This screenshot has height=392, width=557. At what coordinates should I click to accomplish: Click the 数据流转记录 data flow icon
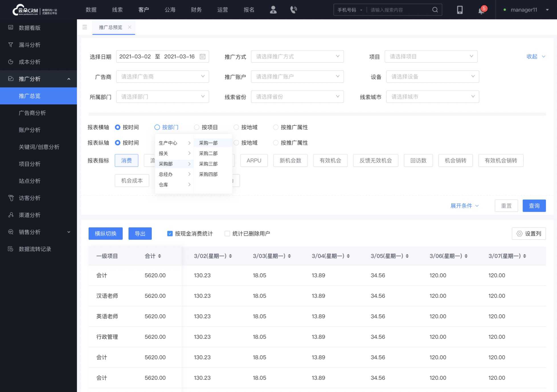click(x=11, y=249)
